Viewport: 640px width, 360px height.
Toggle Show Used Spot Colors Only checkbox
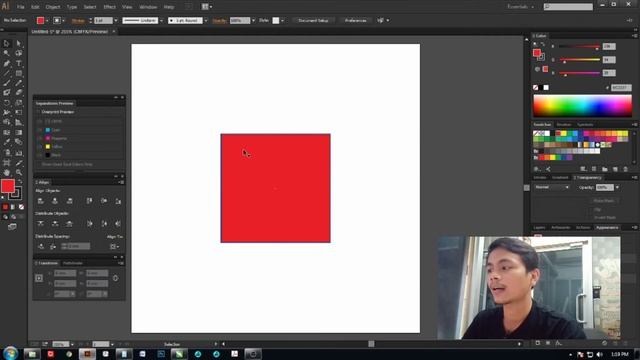(x=38, y=164)
